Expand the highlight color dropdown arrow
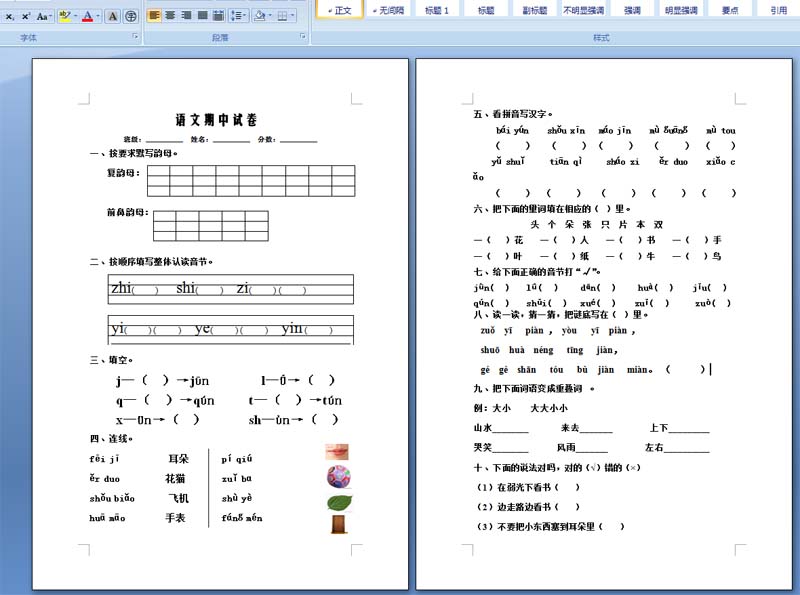This screenshot has width=800, height=595. click(x=76, y=16)
